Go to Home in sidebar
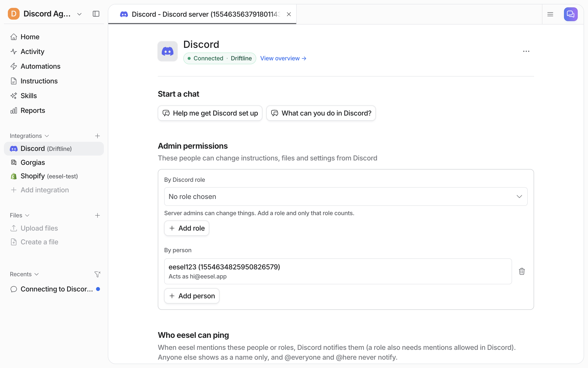Image resolution: width=588 pixels, height=368 pixels. pos(54,37)
